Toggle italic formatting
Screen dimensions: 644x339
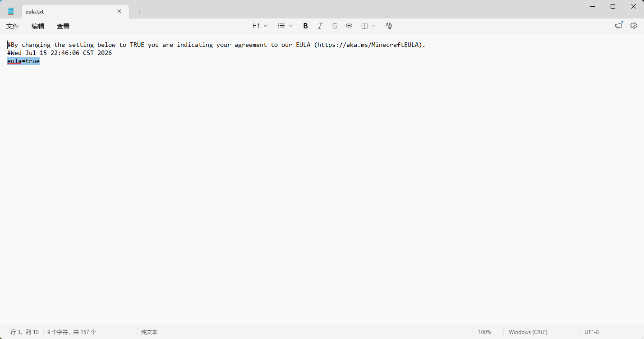[x=320, y=26]
